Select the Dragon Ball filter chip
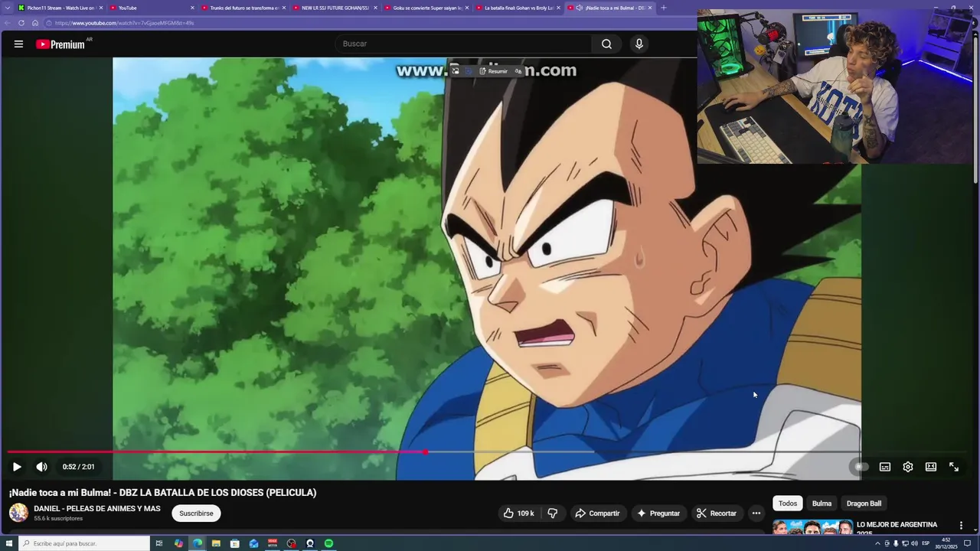 pos(864,504)
